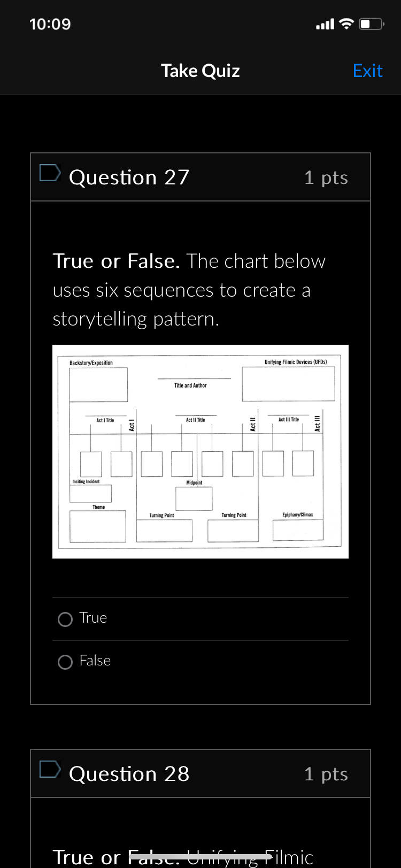Tap the Question 27 header
Viewport: 401px width, 868px height.
tap(128, 177)
